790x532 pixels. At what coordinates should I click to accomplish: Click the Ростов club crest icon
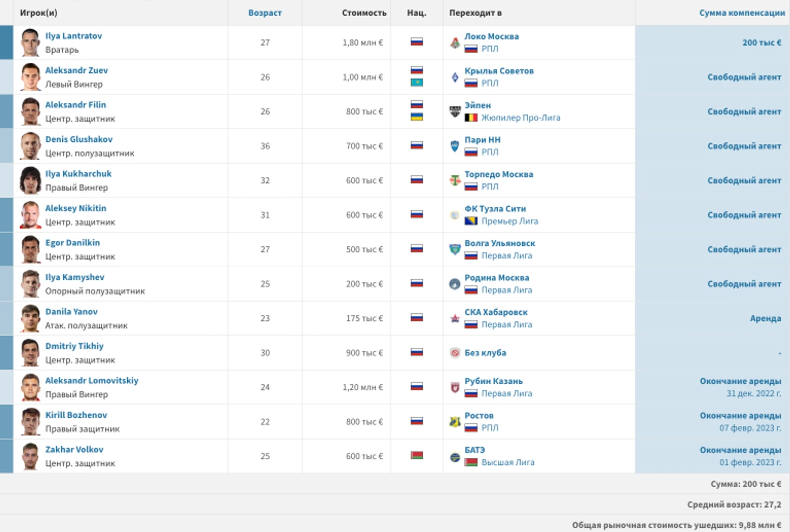(x=455, y=422)
